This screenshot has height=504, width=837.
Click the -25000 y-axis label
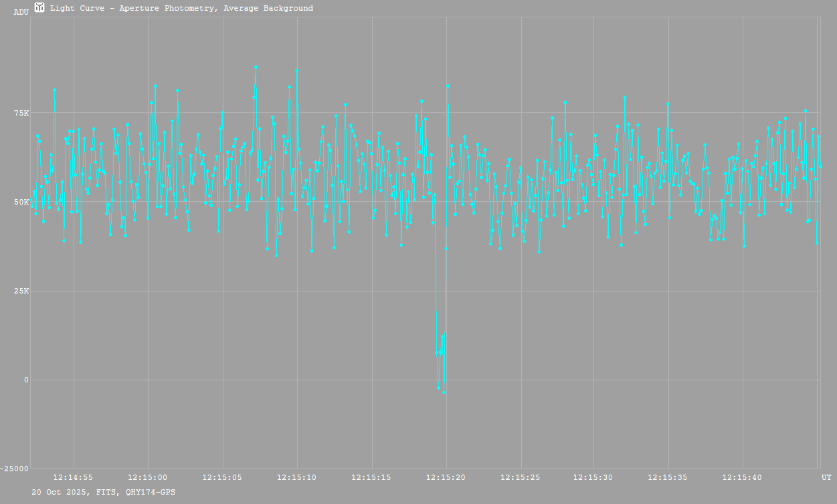[15, 469]
